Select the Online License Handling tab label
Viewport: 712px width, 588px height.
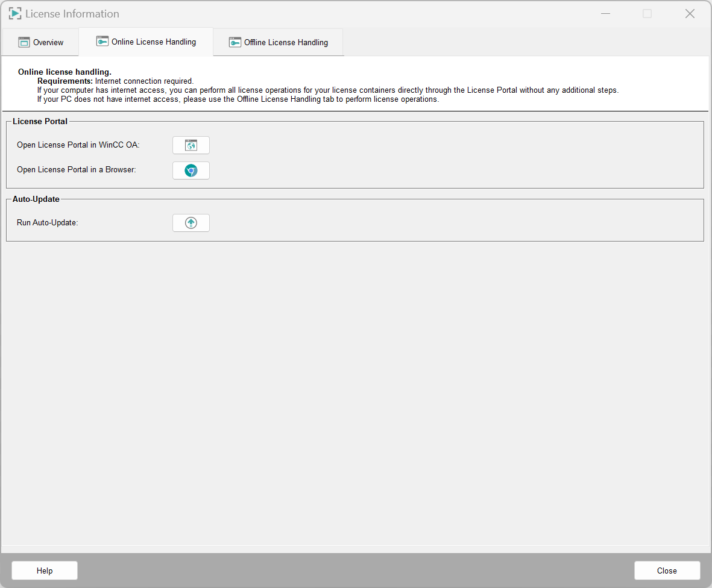[x=154, y=42]
